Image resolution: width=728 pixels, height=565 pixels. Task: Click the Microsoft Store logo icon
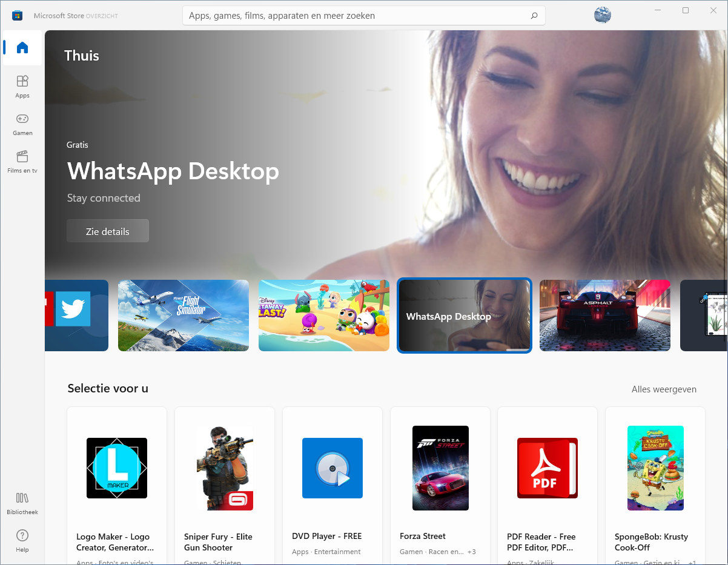click(x=17, y=15)
